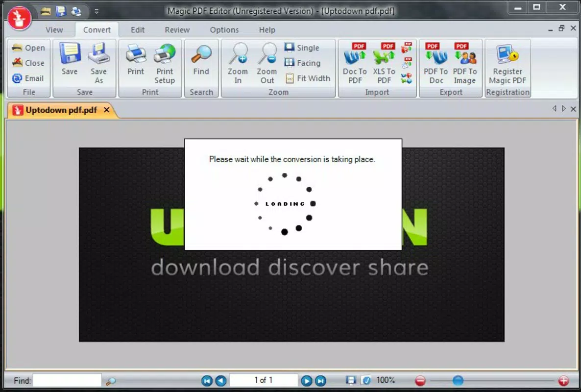This screenshot has width=581, height=392.
Task: Click the page number field showing 1 of 1
Action: [264, 380]
